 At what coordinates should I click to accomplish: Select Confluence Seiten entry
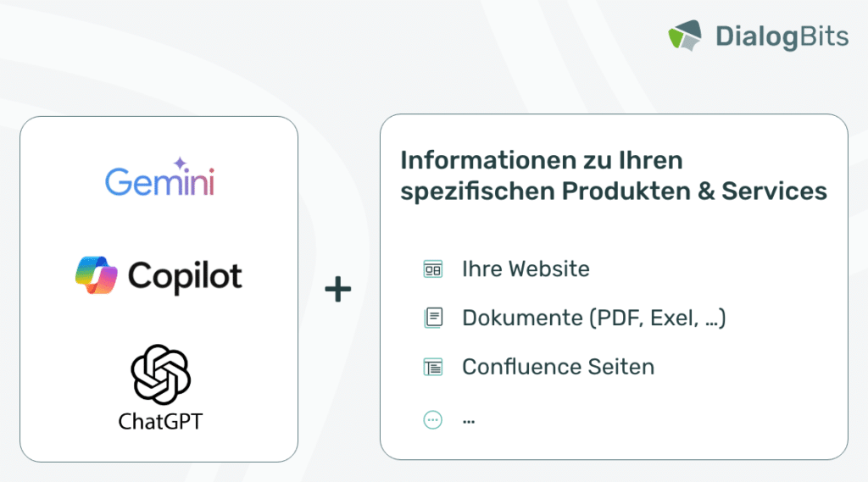tap(558, 367)
